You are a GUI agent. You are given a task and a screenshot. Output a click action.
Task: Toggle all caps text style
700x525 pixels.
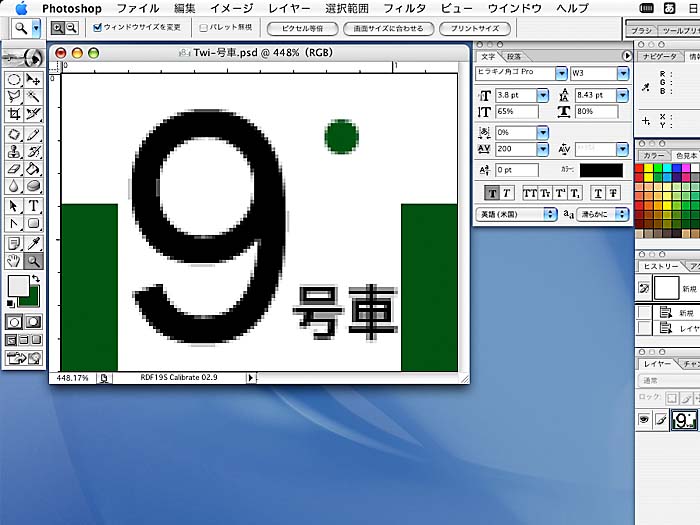click(529, 193)
